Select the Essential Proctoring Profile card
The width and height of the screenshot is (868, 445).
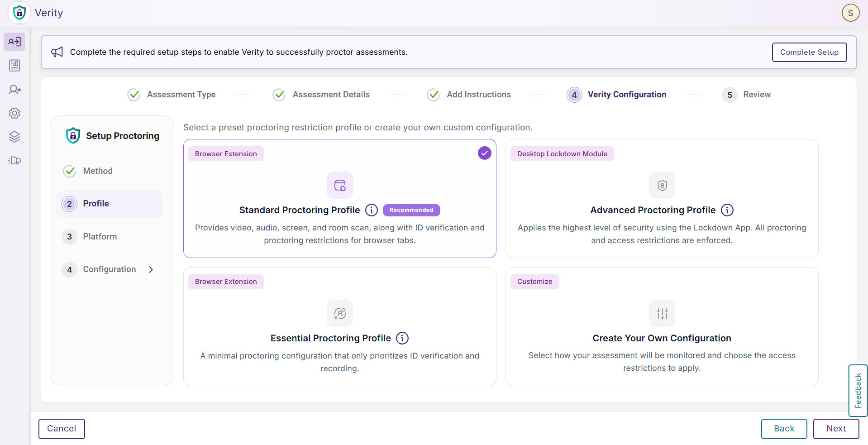pos(340,326)
